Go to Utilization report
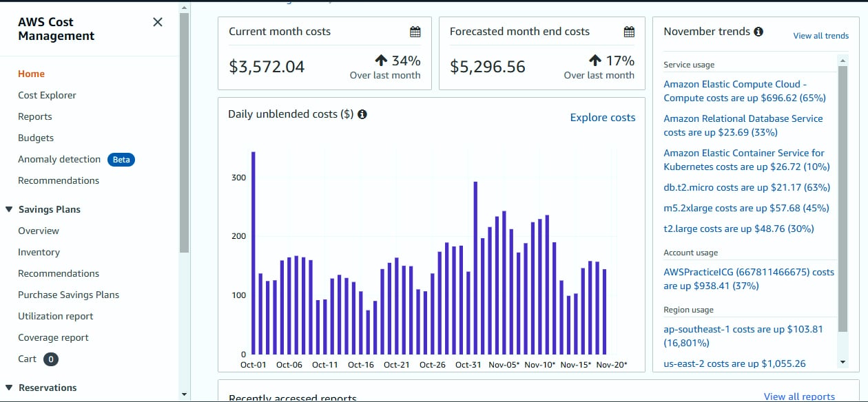Screen dimensions: 868x402 coord(55,316)
